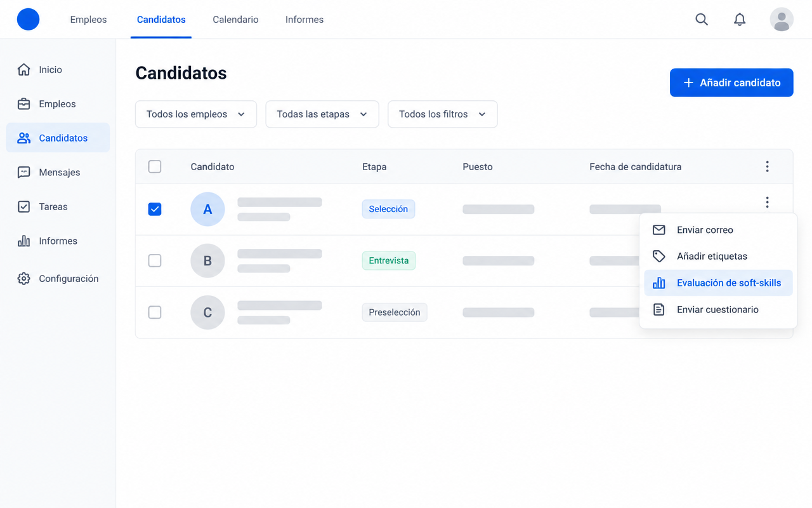
Task: Expand the Todas las etapas dropdown
Action: tap(322, 114)
